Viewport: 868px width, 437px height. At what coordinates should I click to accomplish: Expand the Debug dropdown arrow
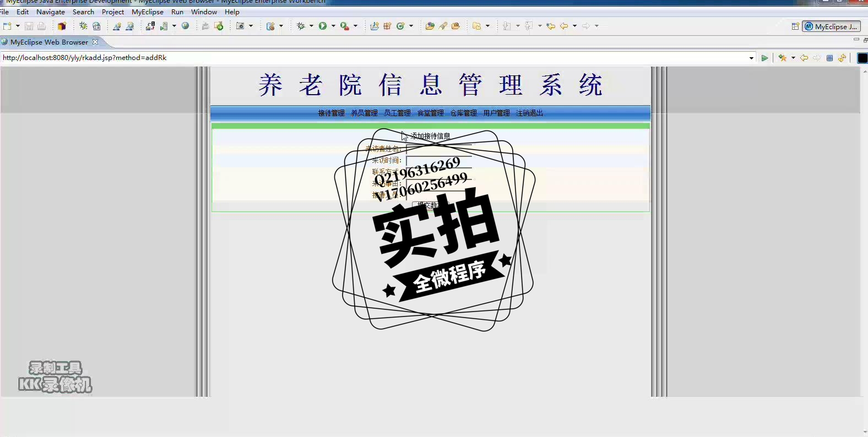[311, 26]
